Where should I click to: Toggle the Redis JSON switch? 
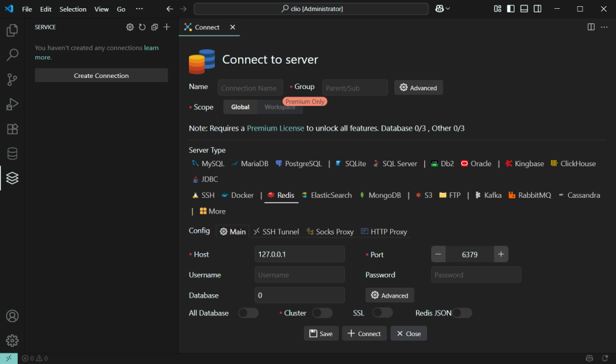coord(462,313)
